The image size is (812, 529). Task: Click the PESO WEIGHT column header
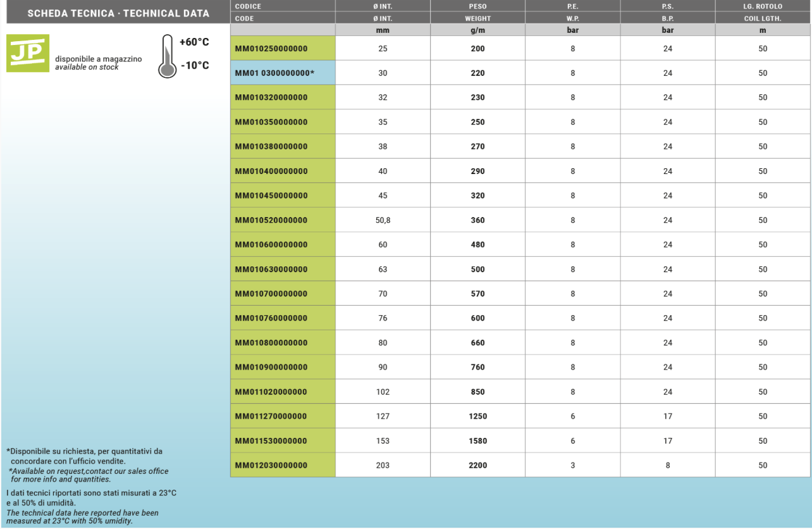tap(477, 12)
